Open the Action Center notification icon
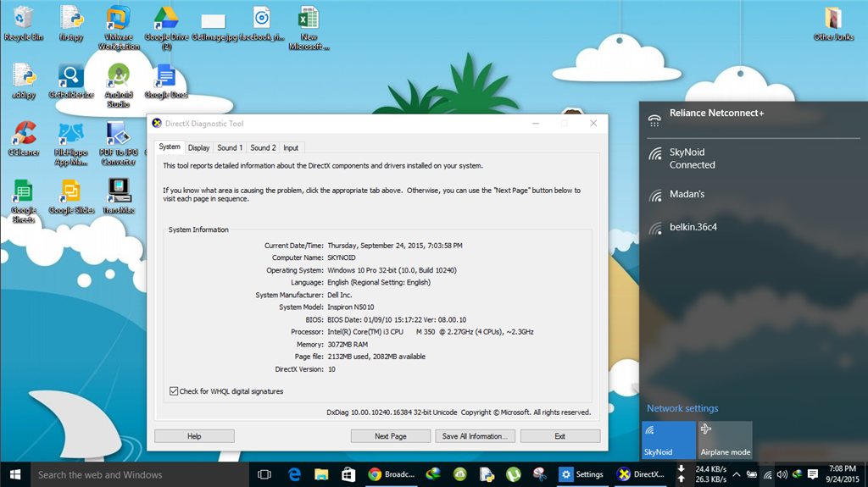The width and height of the screenshot is (868, 487). coord(813,474)
